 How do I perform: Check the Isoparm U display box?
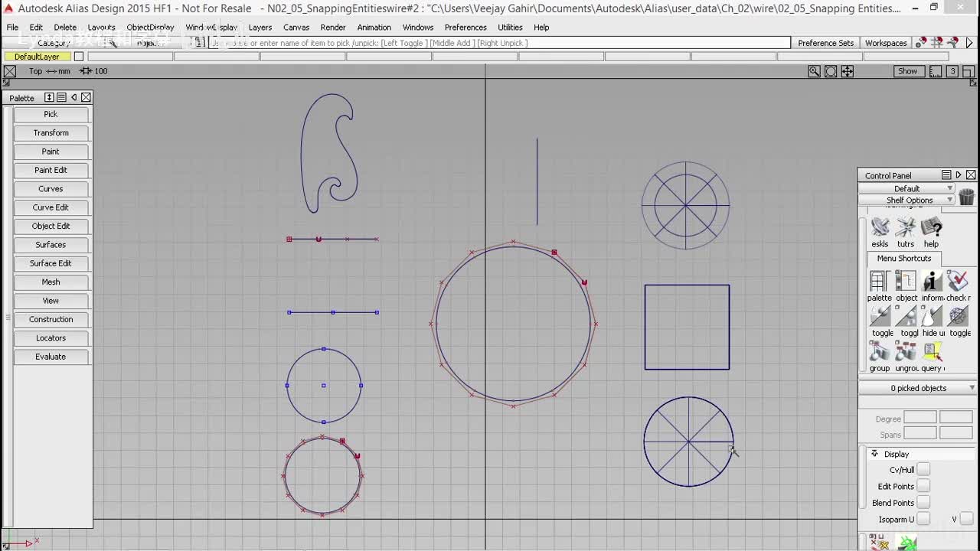[x=923, y=519]
